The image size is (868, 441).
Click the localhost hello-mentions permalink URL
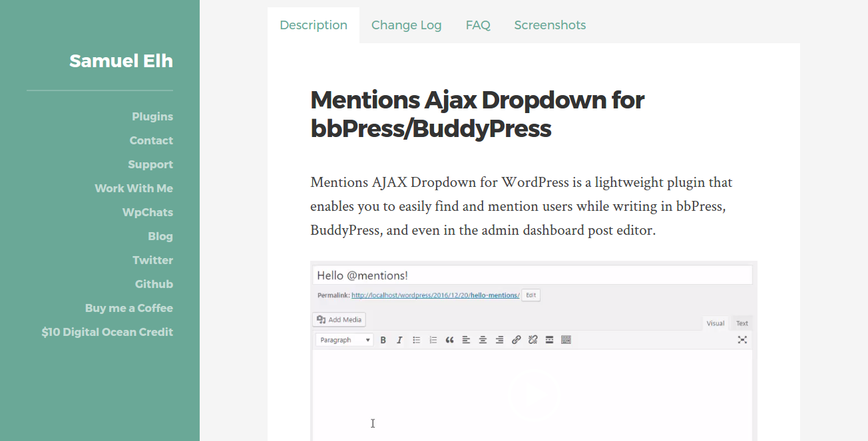pos(435,295)
